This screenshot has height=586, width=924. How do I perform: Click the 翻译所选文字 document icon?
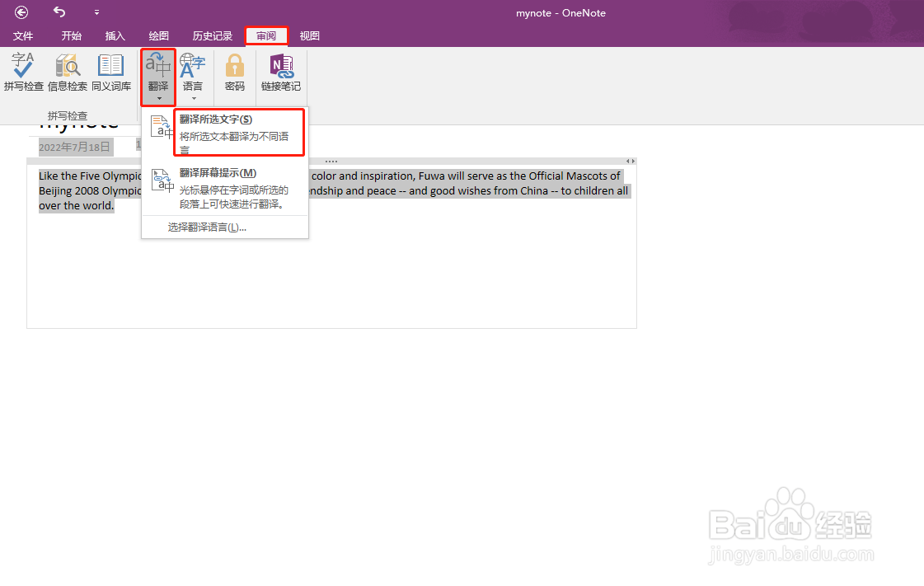[x=161, y=127]
